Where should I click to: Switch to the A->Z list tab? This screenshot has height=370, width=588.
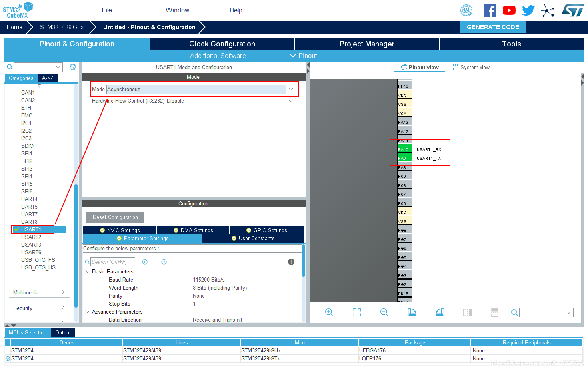(48, 78)
